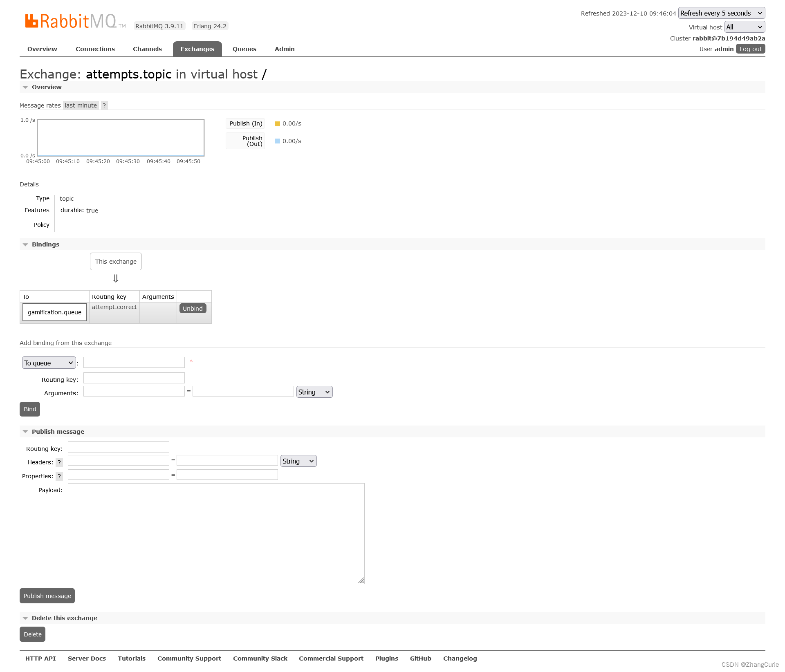785x672 pixels.
Task: Click the Payload text input field
Action: (216, 531)
